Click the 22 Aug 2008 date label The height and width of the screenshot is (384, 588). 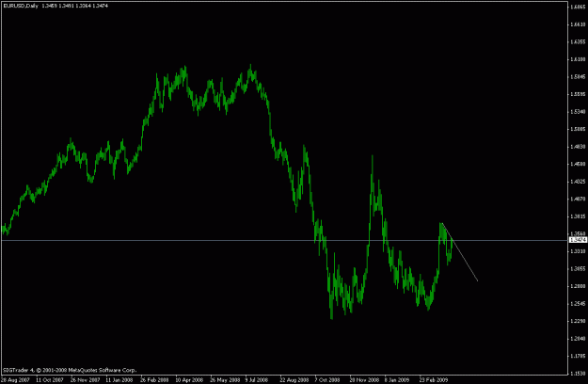click(294, 380)
